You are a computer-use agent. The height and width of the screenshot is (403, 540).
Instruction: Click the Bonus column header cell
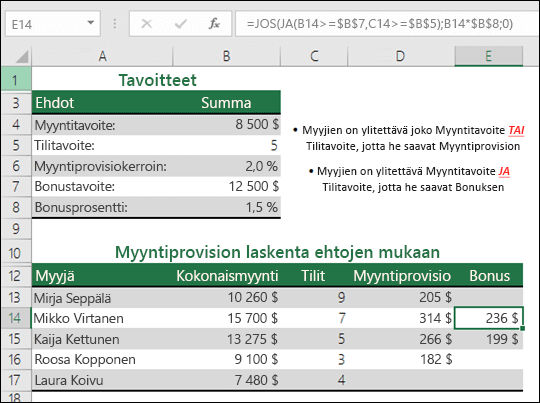point(489,276)
